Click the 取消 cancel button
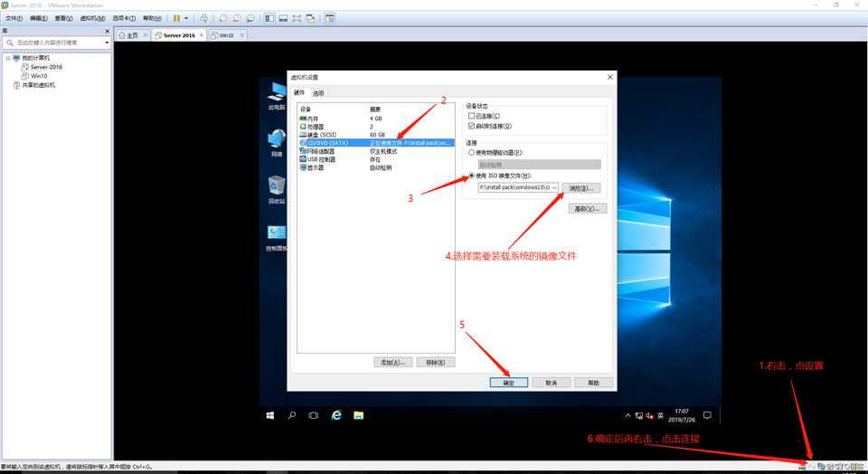This screenshot has width=868, height=474. coord(552,383)
